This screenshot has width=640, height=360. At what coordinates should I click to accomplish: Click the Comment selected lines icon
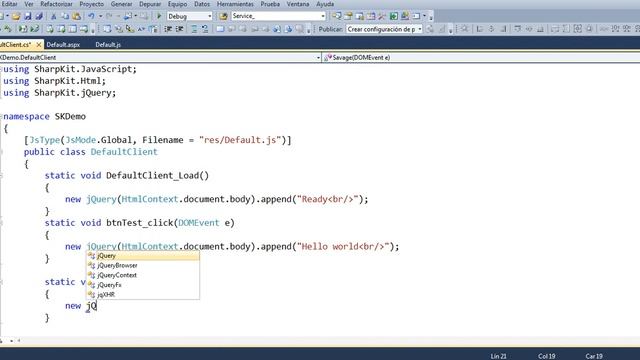coord(194,29)
